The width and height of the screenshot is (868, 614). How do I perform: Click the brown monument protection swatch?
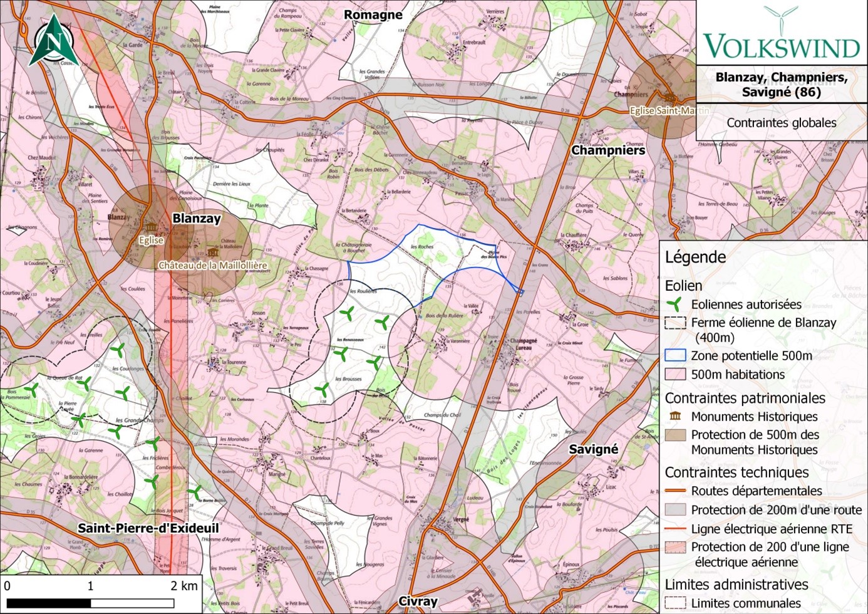click(x=675, y=435)
